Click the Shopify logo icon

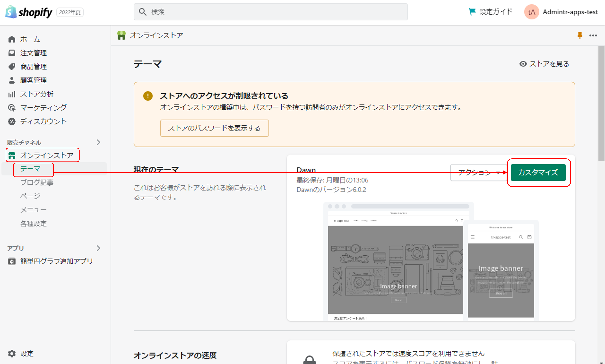11,12
